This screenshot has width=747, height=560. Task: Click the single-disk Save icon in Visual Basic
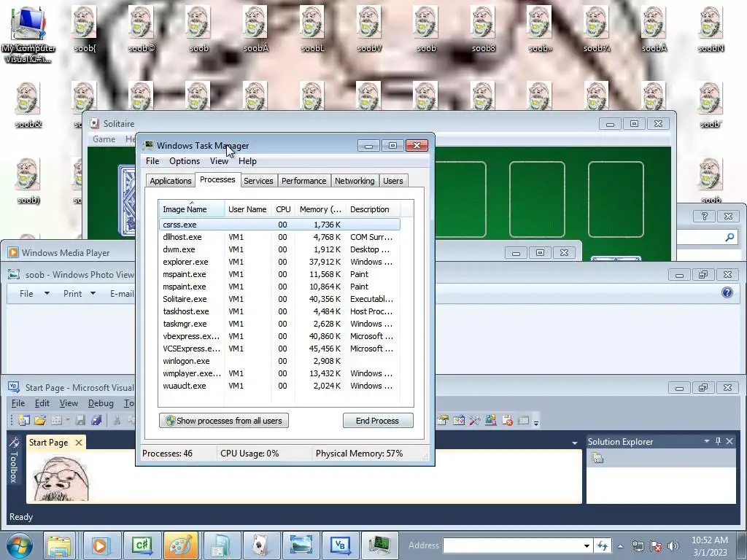80,420
